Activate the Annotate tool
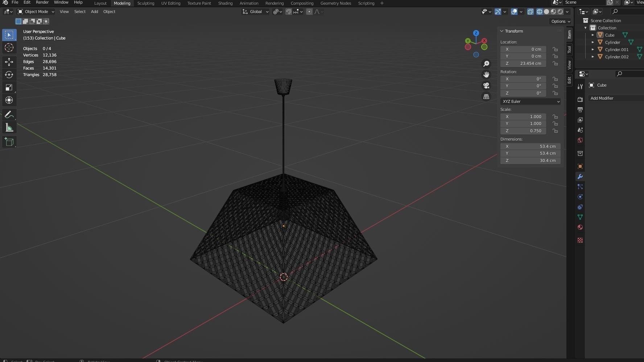The height and width of the screenshot is (362, 644). point(9,115)
